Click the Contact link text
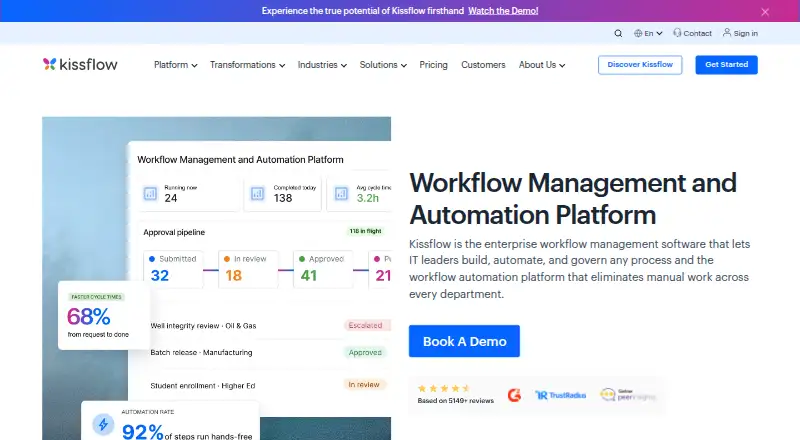Viewport: 800px width, 440px height. (x=697, y=33)
